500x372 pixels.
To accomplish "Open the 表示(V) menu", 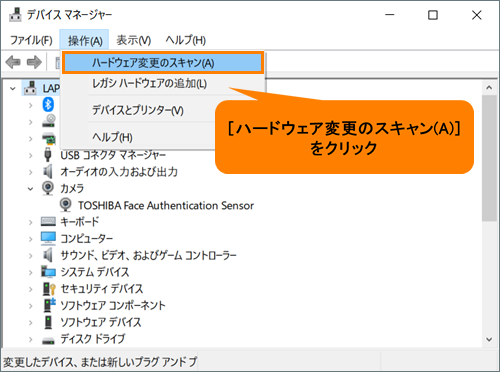I will click(x=134, y=40).
